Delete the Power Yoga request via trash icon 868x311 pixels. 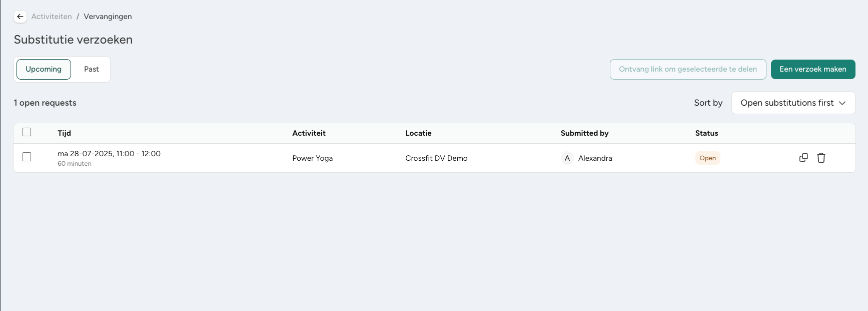click(x=821, y=158)
